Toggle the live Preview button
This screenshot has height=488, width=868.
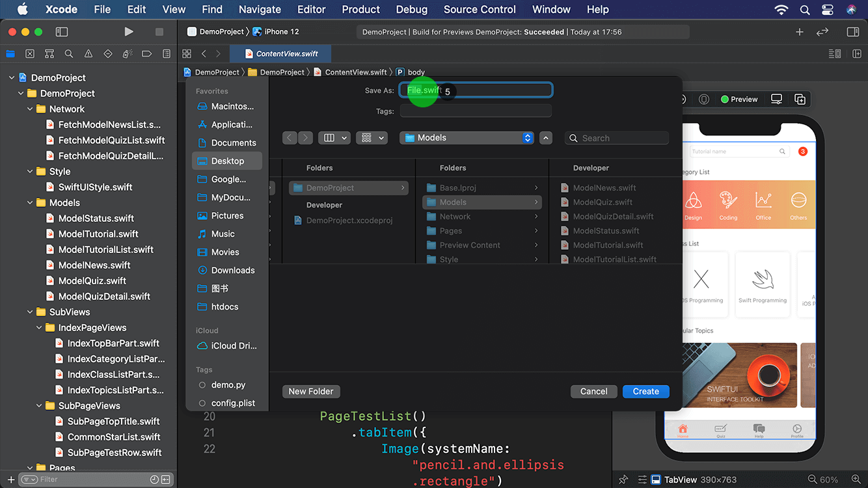pyautogui.click(x=739, y=99)
